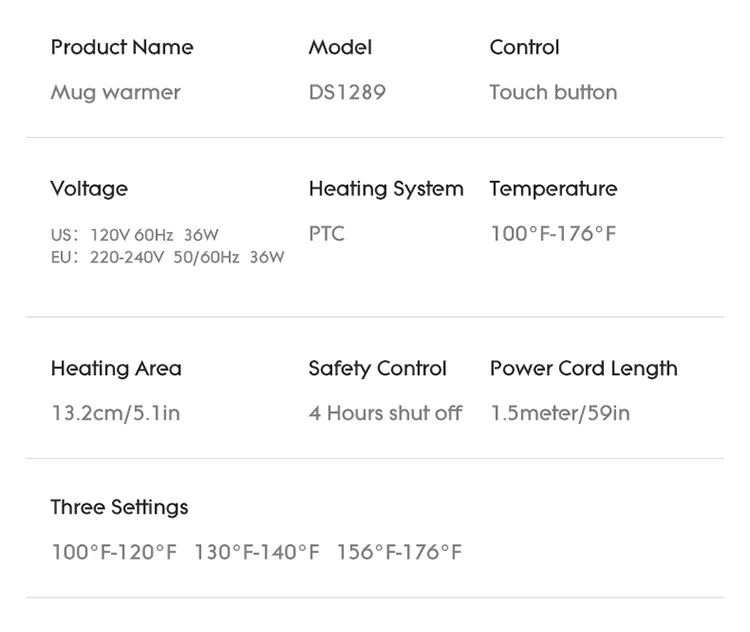Click the Heating Area heading
The height and width of the screenshot is (632, 750).
coord(116,368)
